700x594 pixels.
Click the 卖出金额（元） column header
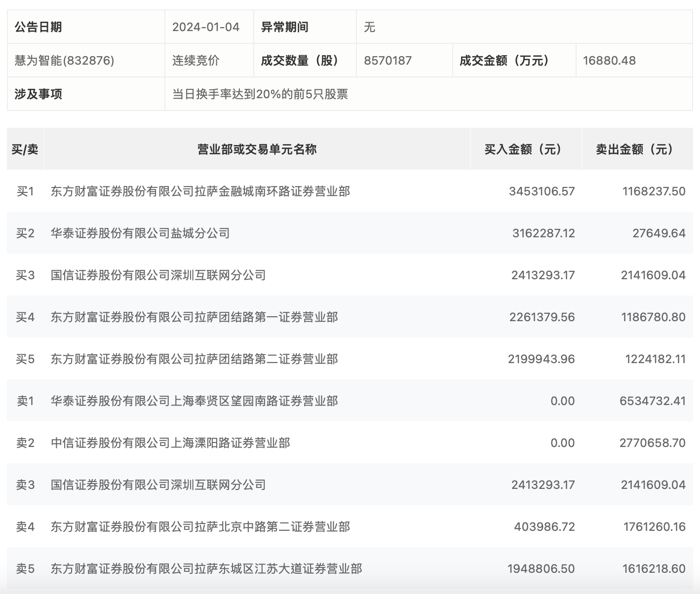[x=638, y=149]
